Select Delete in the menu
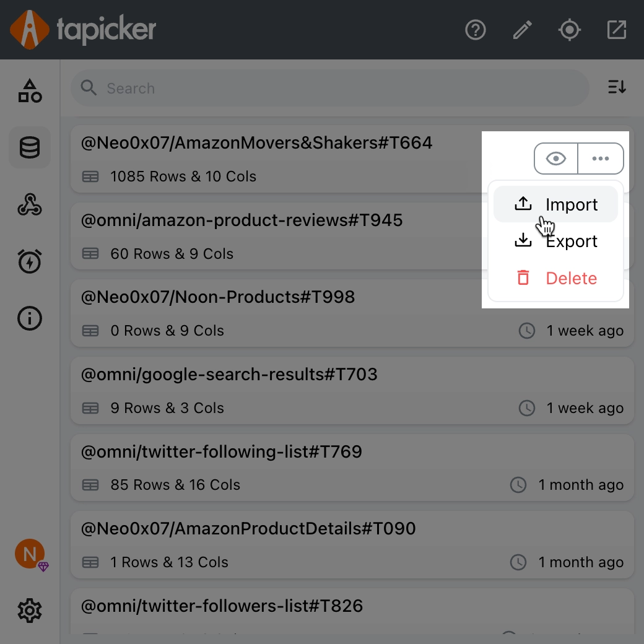The image size is (644, 644). coord(556,278)
